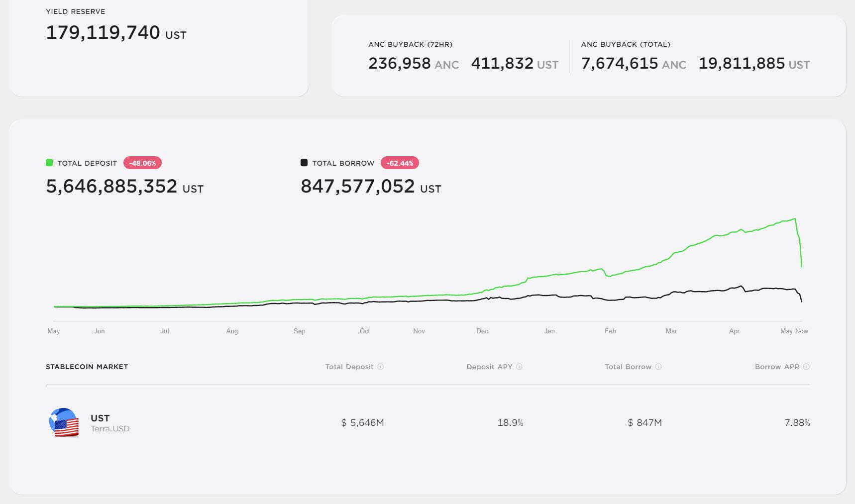Screen dimensions: 855x504
Task: Click the Total Deposit column header
Action: pyautogui.click(x=349, y=367)
